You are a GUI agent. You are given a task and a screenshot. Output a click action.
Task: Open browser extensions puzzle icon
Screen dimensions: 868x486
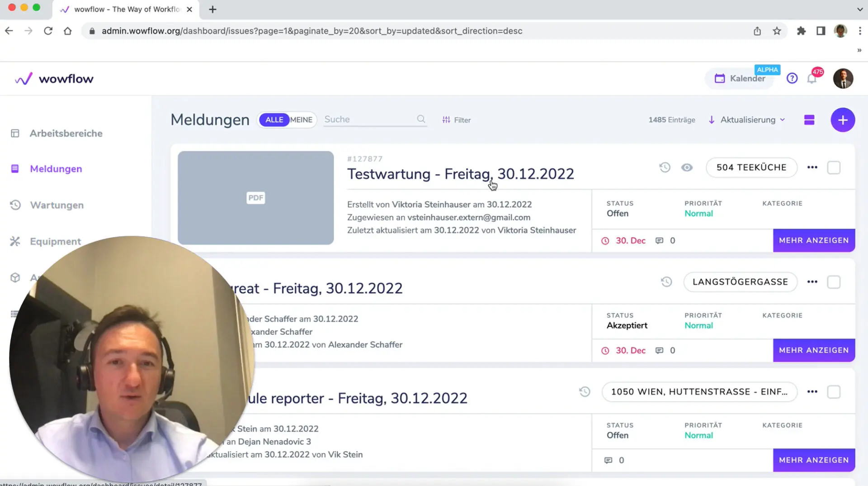(801, 31)
